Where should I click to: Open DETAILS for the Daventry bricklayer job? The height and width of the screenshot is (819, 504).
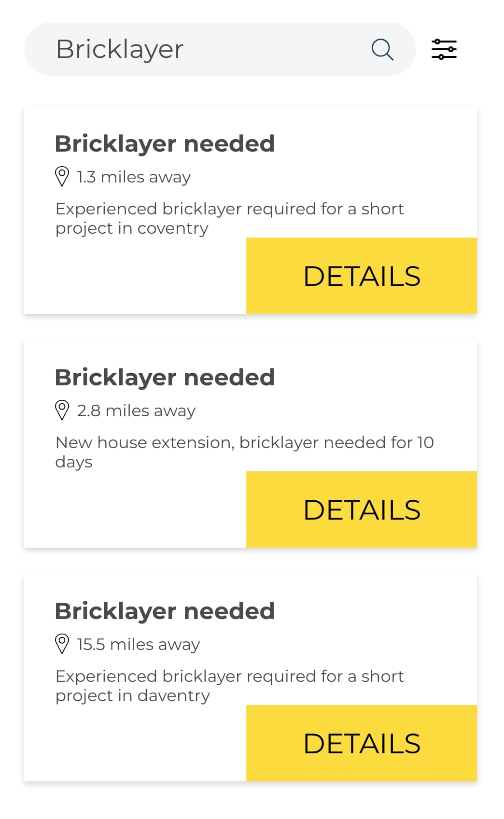point(362,743)
